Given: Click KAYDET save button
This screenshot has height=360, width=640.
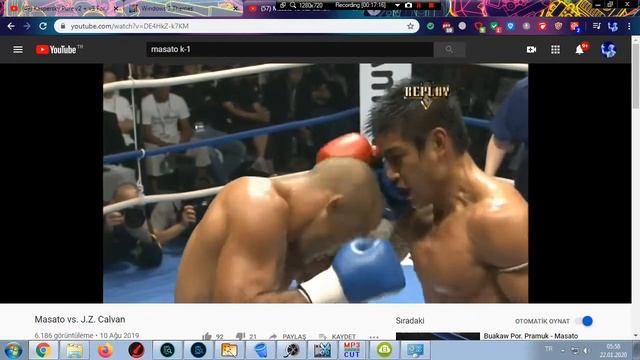Looking at the screenshot, I should point(337,337).
